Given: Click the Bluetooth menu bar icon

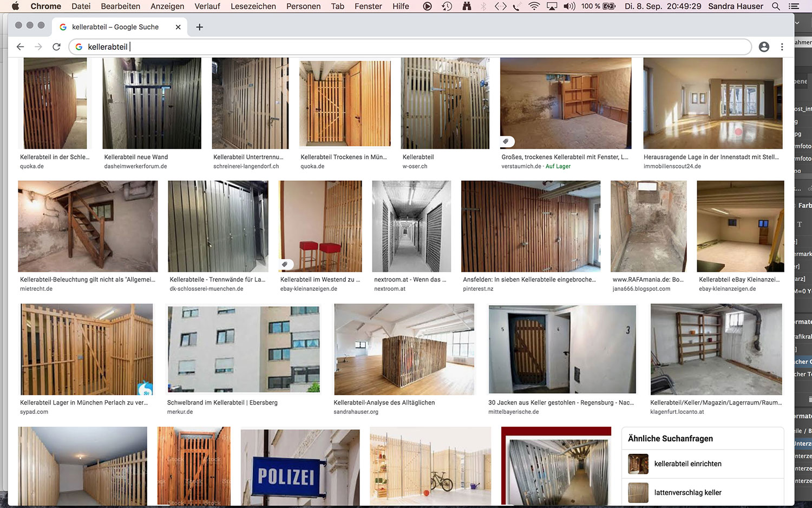Looking at the screenshot, I should pyautogui.click(x=483, y=6).
